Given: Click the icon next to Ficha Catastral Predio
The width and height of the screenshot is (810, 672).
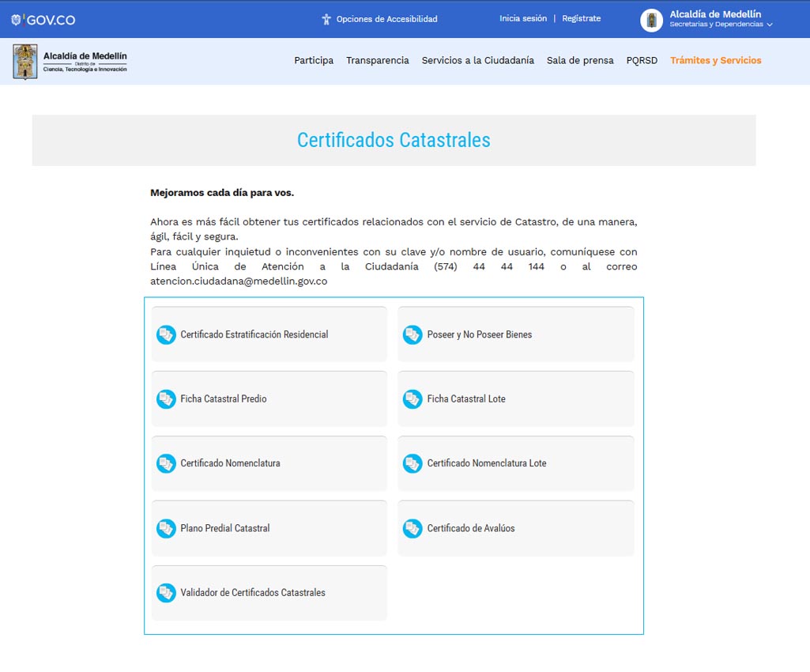Looking at the screenshot, I should coord(166,399).
